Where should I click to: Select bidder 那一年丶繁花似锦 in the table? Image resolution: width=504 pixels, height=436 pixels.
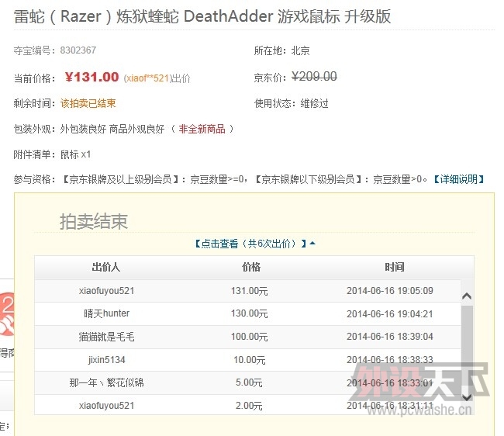tap(106, 382)
